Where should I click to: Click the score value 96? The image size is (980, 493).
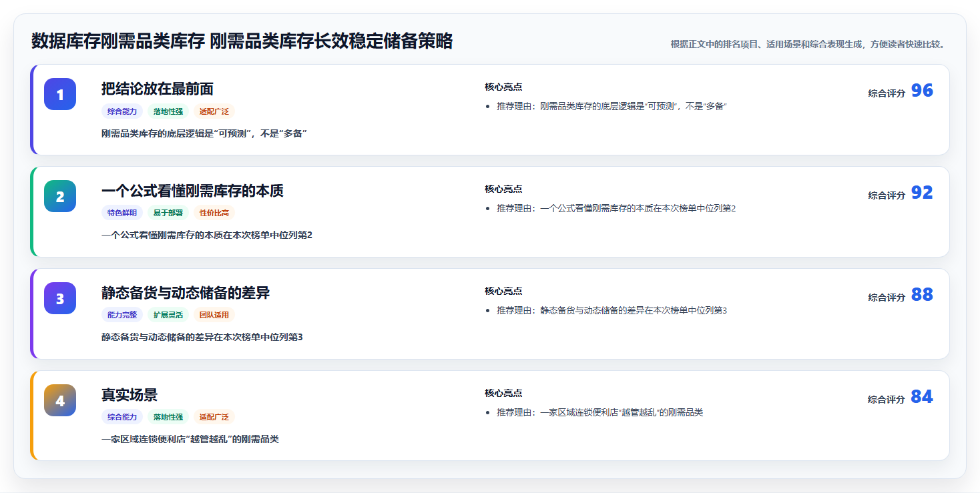(x=922, y=91)
